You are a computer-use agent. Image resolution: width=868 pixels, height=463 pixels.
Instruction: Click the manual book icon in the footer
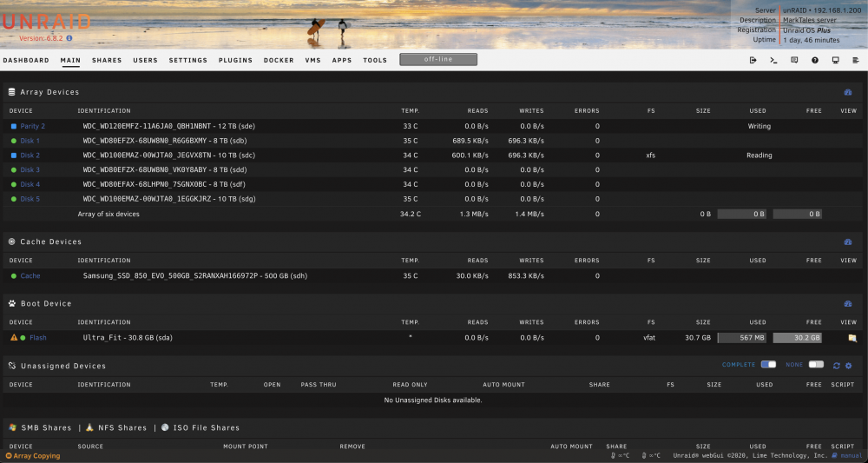click(x=834, y=456)
